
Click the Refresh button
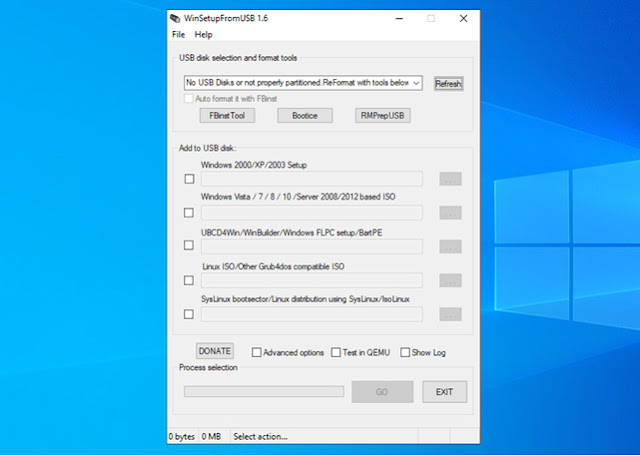tap(448, 84)
